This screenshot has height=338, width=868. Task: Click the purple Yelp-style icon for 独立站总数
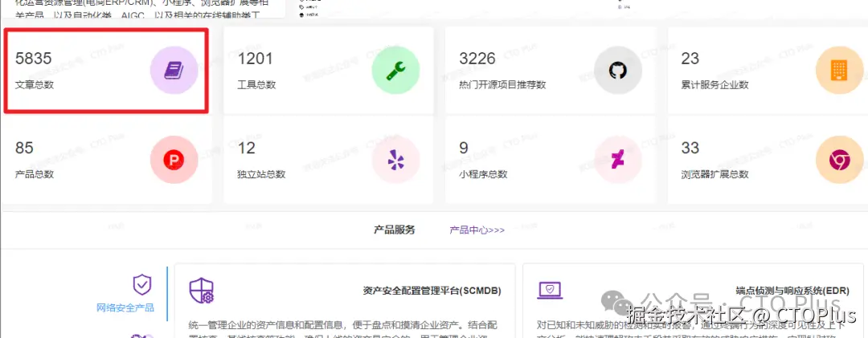tap(395, 160)
